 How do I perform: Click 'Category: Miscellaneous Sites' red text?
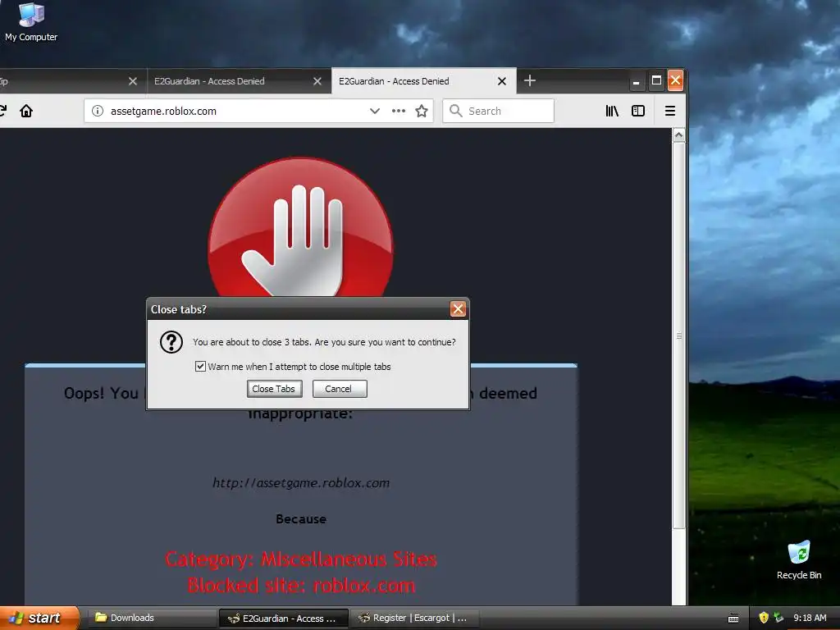click(x=301, y=559)
